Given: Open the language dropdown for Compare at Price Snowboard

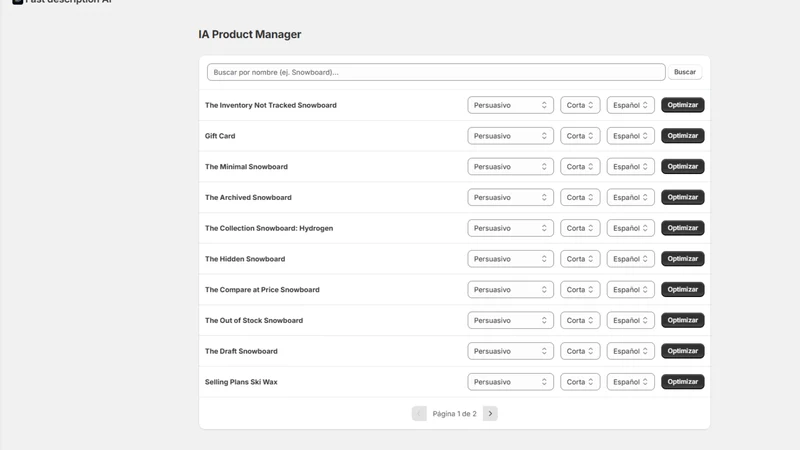Looking at the screenshot, I should 631,289.
